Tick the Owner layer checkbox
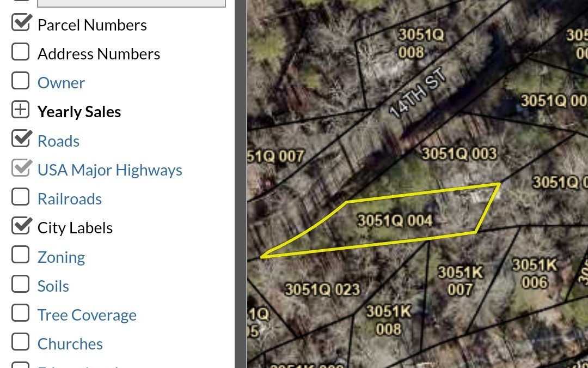The width and height of the screenshot is (588, 368). [x=21, y=81]
